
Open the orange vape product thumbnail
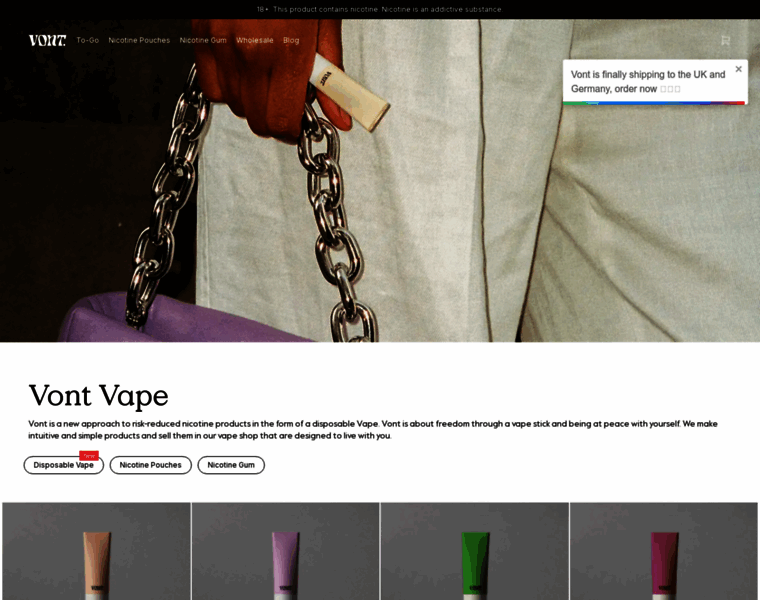(x=96, y=551)
